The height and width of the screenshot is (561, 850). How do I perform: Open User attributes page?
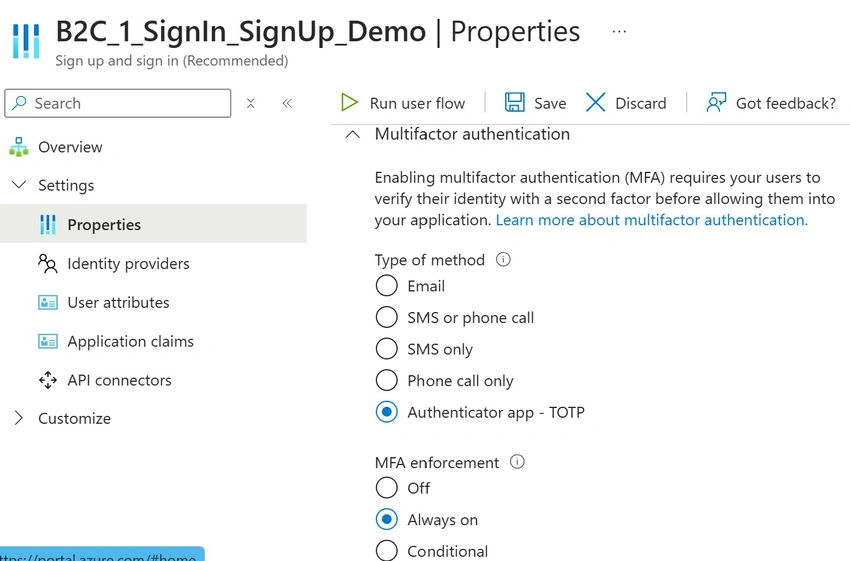coord(118,302)
